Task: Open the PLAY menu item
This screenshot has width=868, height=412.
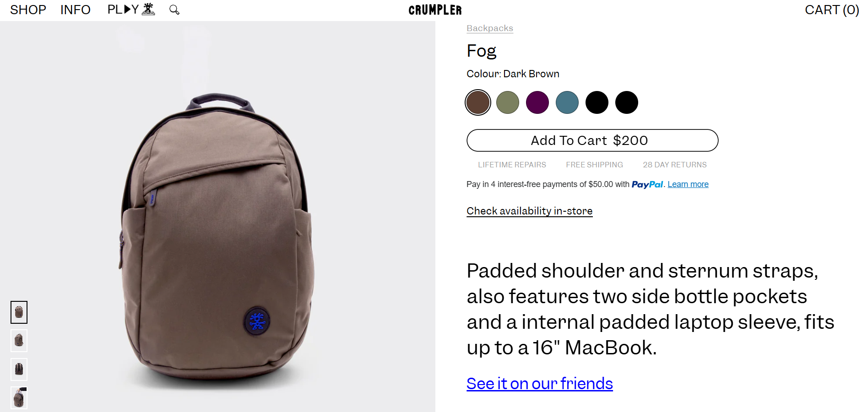Action: [x=131, y=9]
